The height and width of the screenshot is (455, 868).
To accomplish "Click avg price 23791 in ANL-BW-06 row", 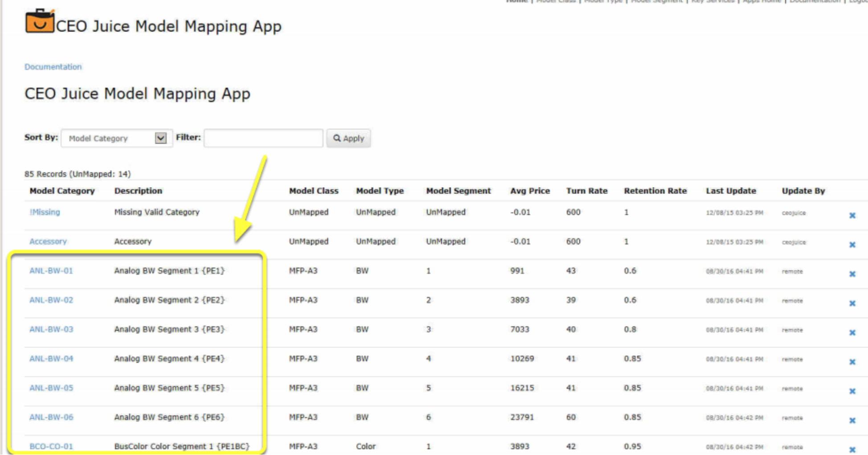I will [x=522, y=417].
